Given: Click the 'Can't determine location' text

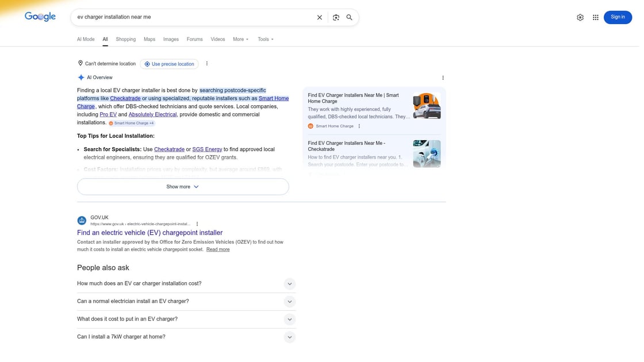Looking at the screenshot, I should [110, 64].
